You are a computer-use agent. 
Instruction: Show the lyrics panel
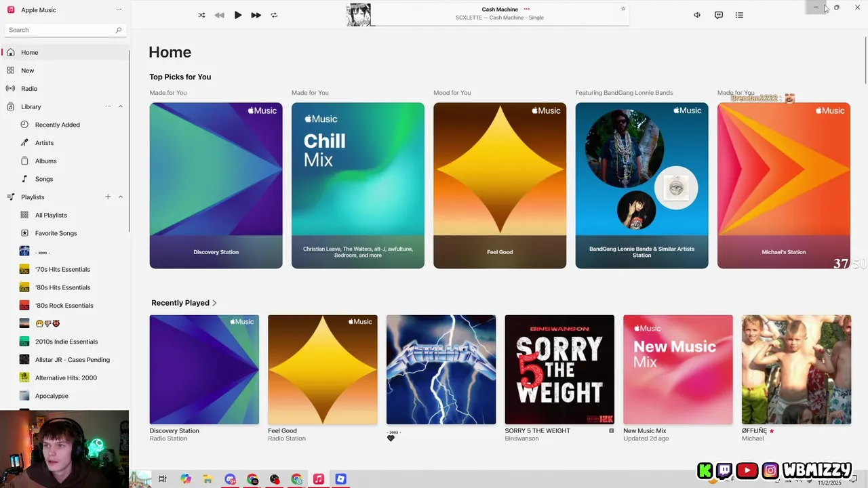point(719,15)
